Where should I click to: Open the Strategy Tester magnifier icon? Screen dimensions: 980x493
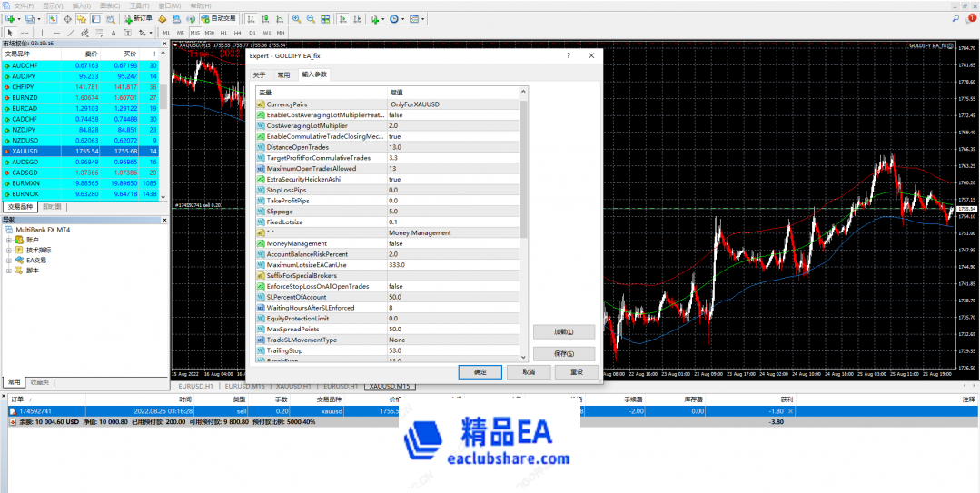click(111, 19)
